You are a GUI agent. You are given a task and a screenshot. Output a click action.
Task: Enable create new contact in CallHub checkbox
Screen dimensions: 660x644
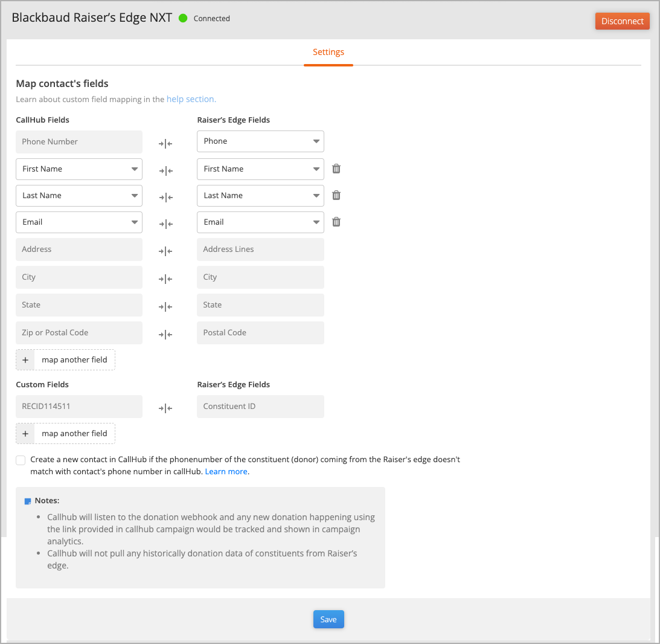click(21, 460)
